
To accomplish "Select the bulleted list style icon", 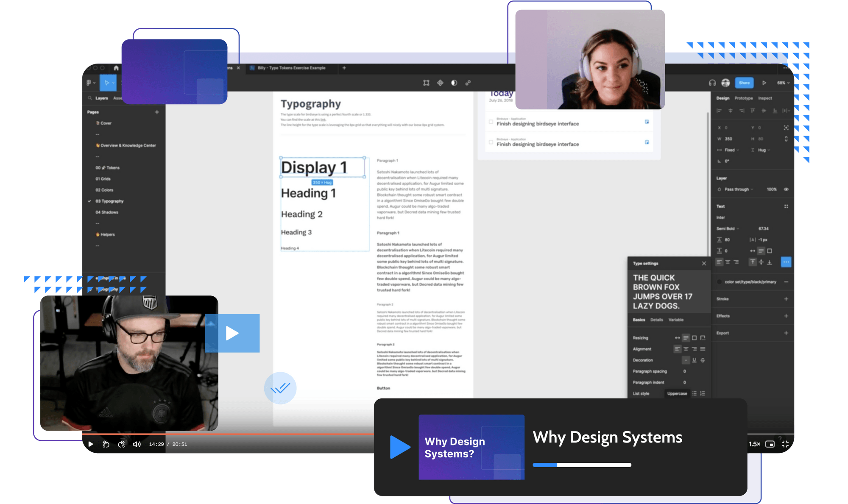I will pyautogui.click(x=695, y=393).
